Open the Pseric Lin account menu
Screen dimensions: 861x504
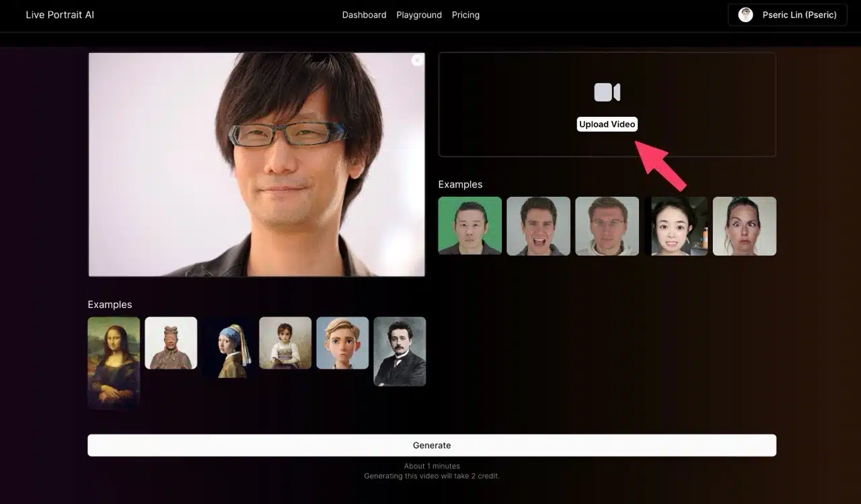[x=787, y=15]
